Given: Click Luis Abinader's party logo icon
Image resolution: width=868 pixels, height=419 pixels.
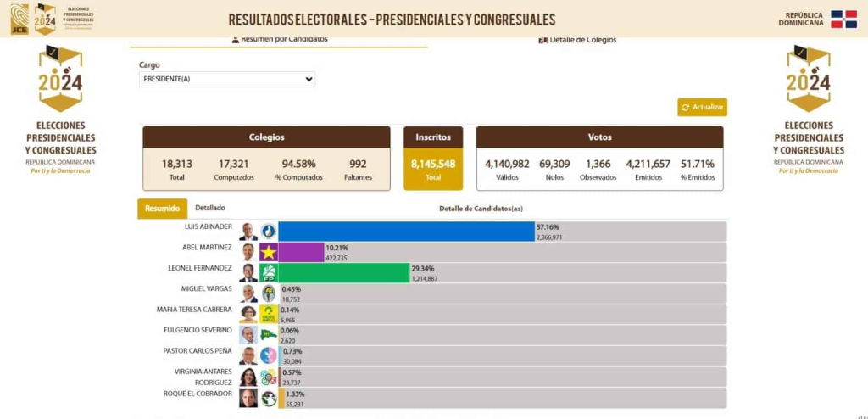Looking at the screenshot, I should [x=269, y=232].
